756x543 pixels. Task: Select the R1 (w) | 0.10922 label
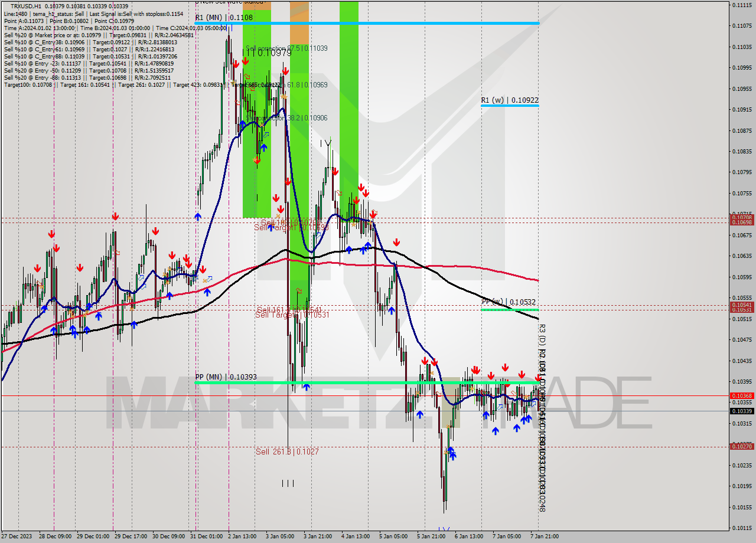tap(510, 100)
